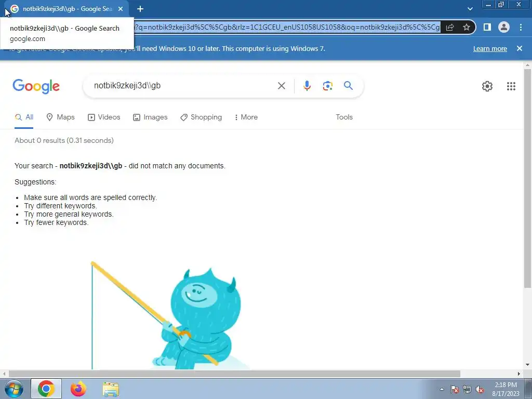Click Chrome in the taskbar
This screenshot has height=399, width=532.
tap(46, 389)
